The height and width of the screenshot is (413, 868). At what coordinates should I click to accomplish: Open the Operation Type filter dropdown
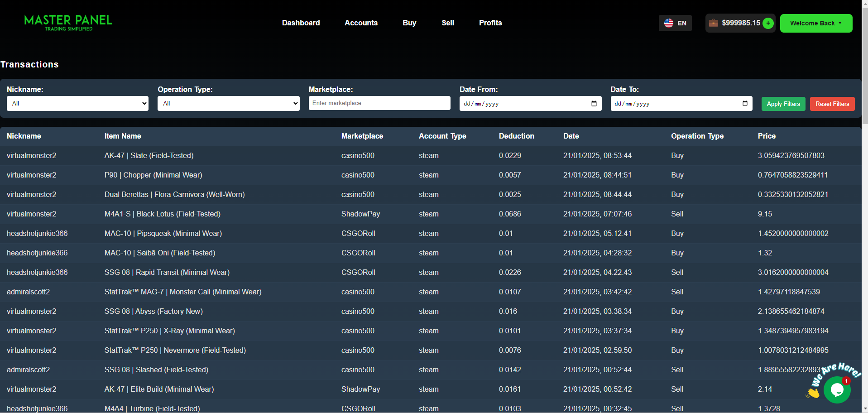coord(229,103)
